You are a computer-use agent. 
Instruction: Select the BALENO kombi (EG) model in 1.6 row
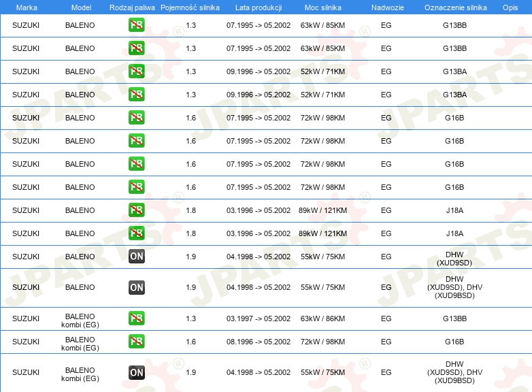tap(80, 344)
